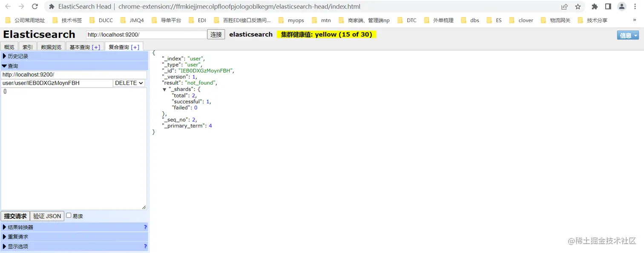Open the DTC bookmark folder
The image size is (644, 253).
click(407, 20)
